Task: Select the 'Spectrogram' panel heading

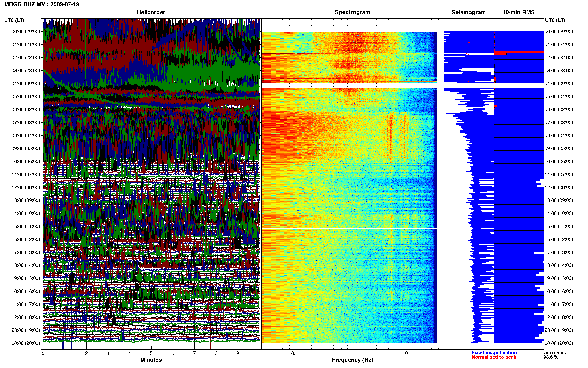Action: [x=352, y=12]
